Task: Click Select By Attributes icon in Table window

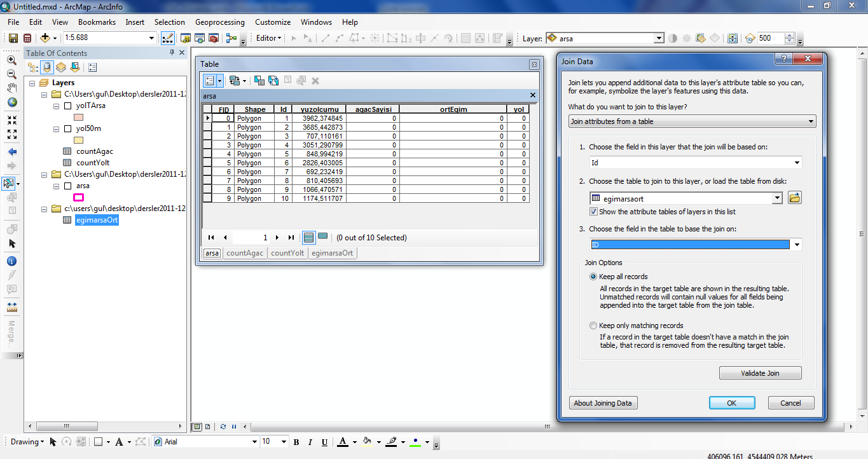Action: [259, 81]
